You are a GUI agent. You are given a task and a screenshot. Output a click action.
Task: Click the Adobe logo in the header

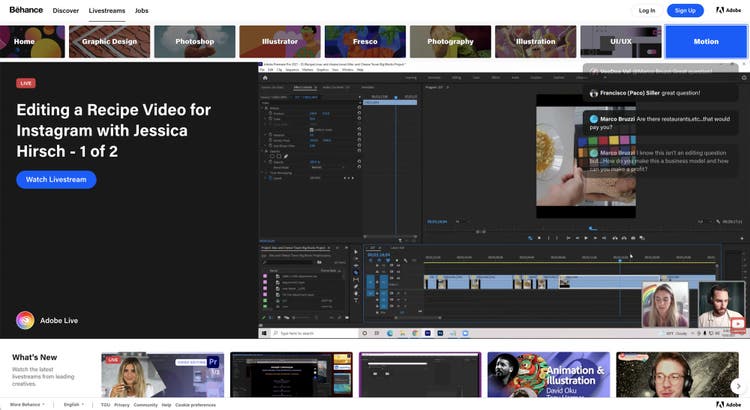tap(728, 10)
